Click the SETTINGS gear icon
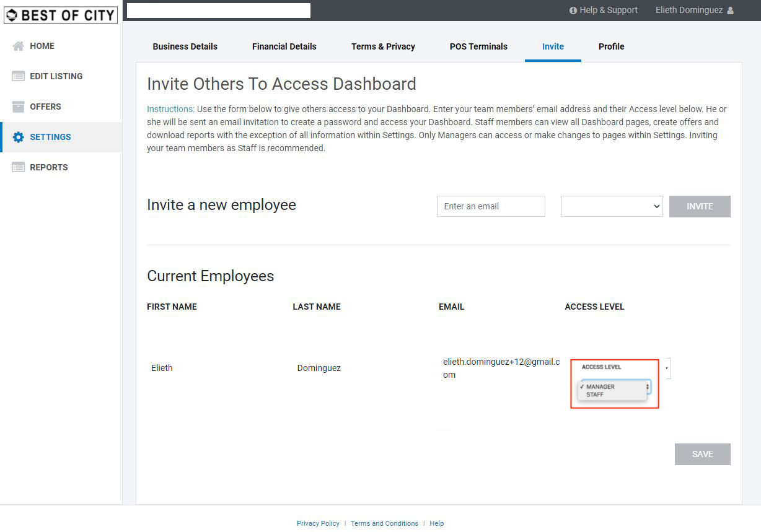761x532 pixels. coord(17,137)
